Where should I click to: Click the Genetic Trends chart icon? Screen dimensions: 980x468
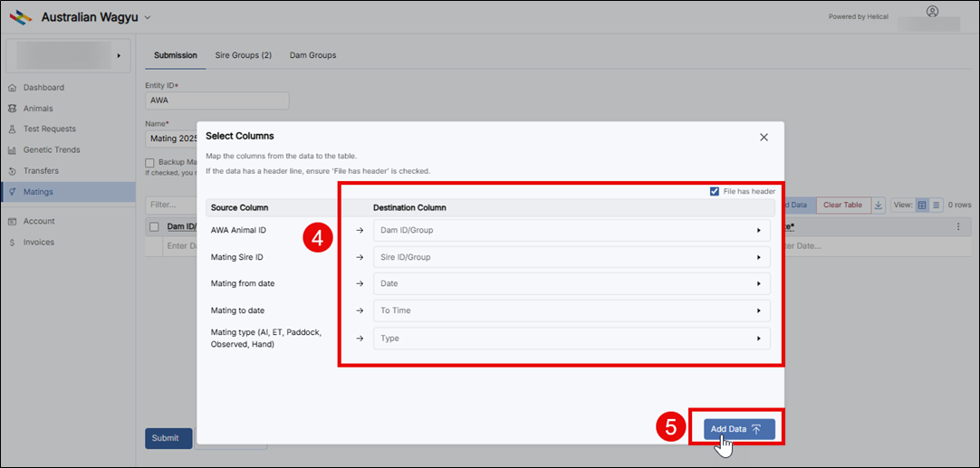point(12,150)
